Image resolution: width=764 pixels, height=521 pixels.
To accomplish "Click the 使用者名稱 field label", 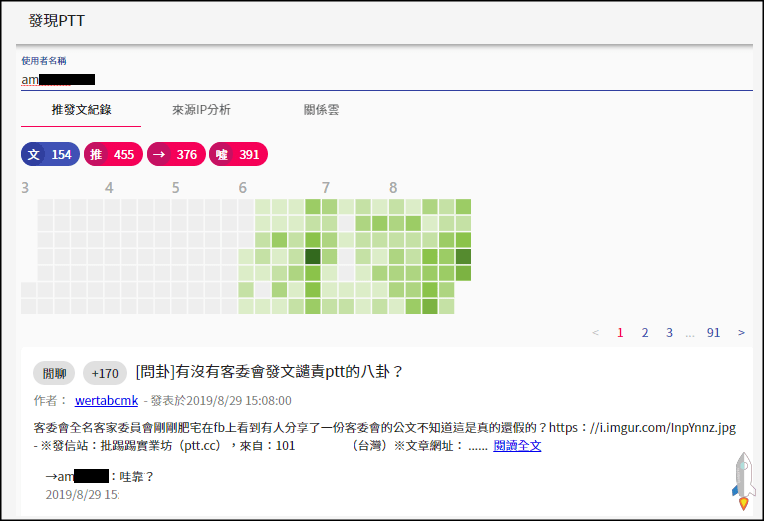I will [x=44, y=61].
